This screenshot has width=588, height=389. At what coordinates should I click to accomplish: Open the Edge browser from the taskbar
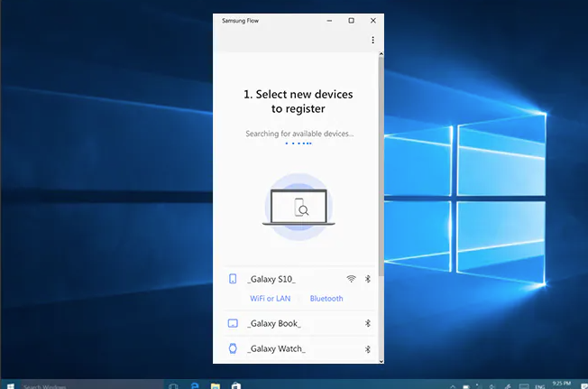[194, 385]
